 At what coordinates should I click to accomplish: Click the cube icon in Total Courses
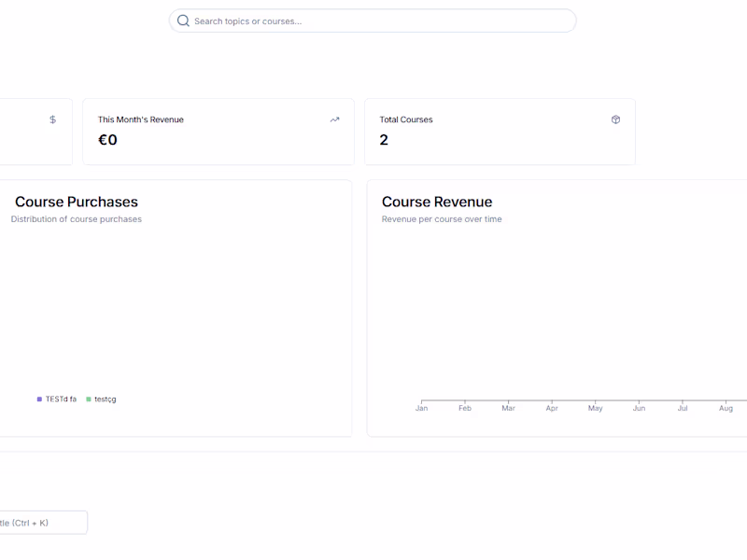pos(615,119)
